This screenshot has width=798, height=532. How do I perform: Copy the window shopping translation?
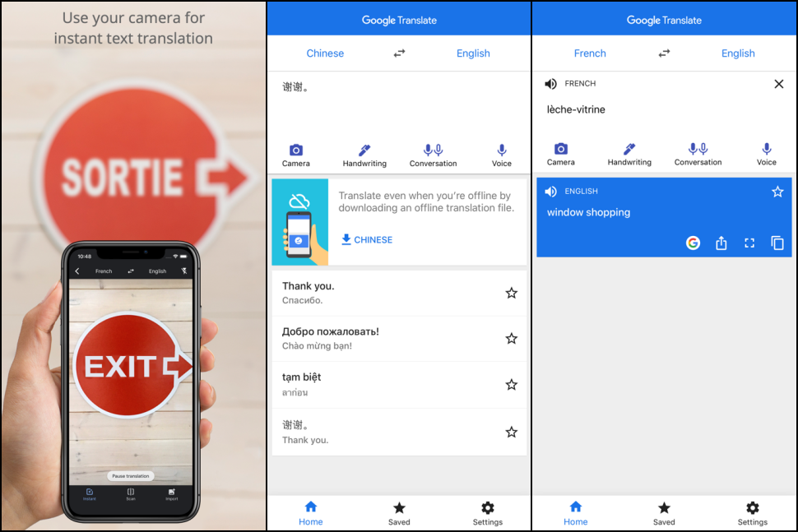(x=777, y=243)
